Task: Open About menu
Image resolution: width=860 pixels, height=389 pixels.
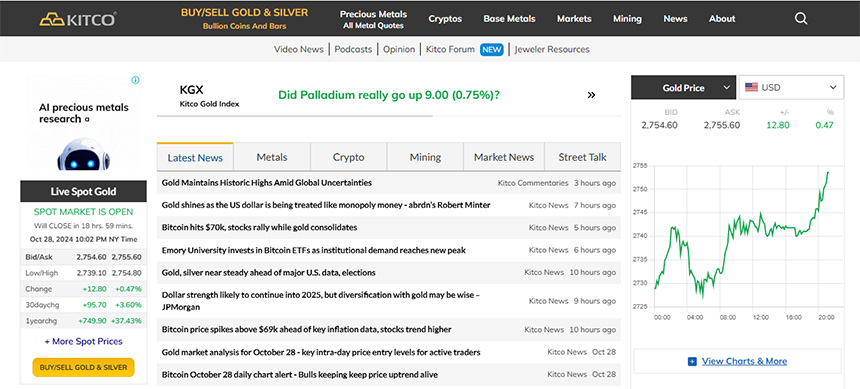Action: (x=722, y=19)
